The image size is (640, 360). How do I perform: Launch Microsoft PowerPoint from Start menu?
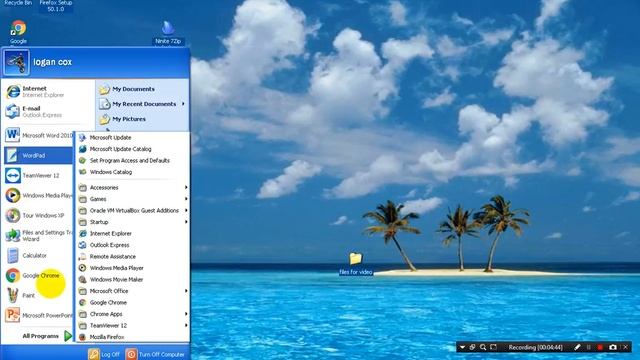coord(38,316)
